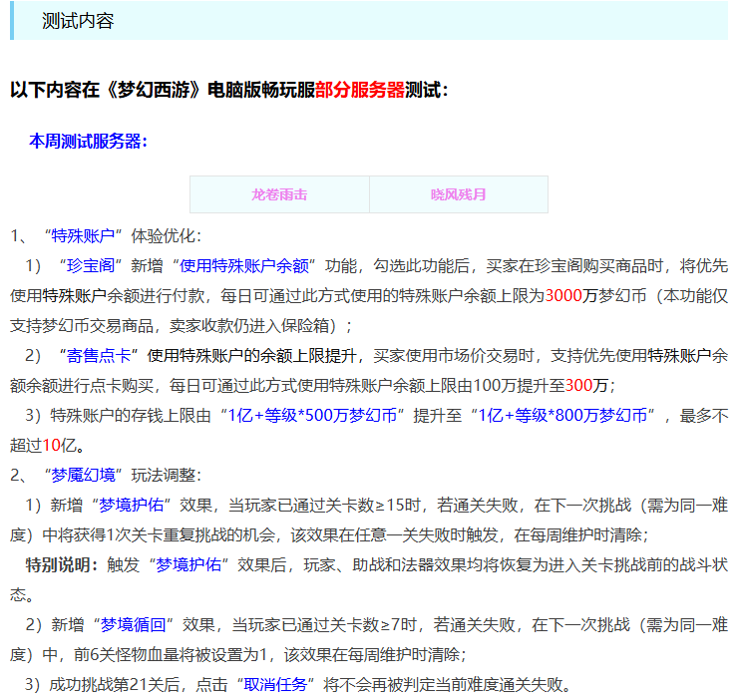Select the 晓风残月 server cell
743x700 pixels.
click(459, 194)
